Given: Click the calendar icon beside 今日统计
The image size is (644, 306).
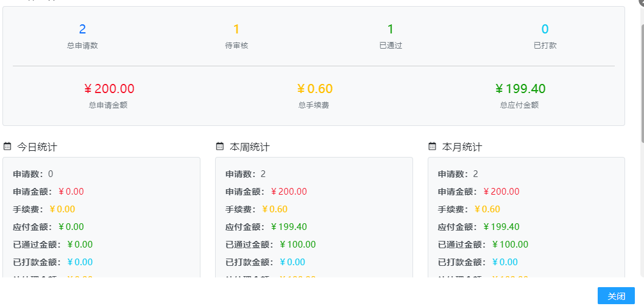Looking at the screenshot, I should click(x=7, y=147).
